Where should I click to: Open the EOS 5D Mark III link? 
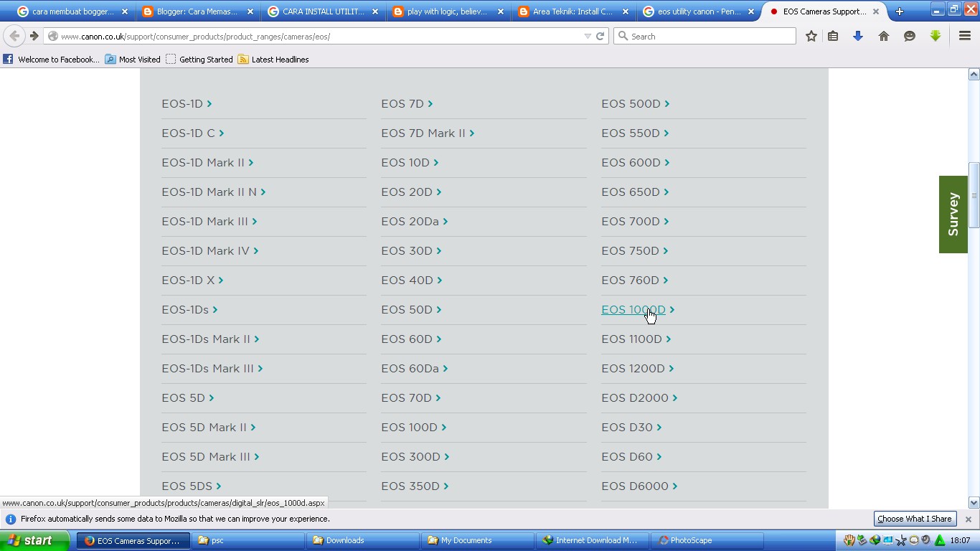click(x=210, y=457)
